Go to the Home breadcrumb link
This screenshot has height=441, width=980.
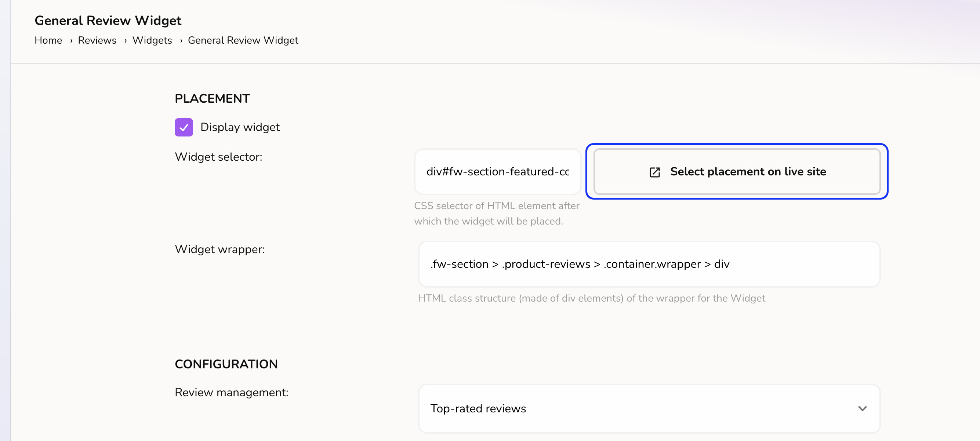(48, 40)
